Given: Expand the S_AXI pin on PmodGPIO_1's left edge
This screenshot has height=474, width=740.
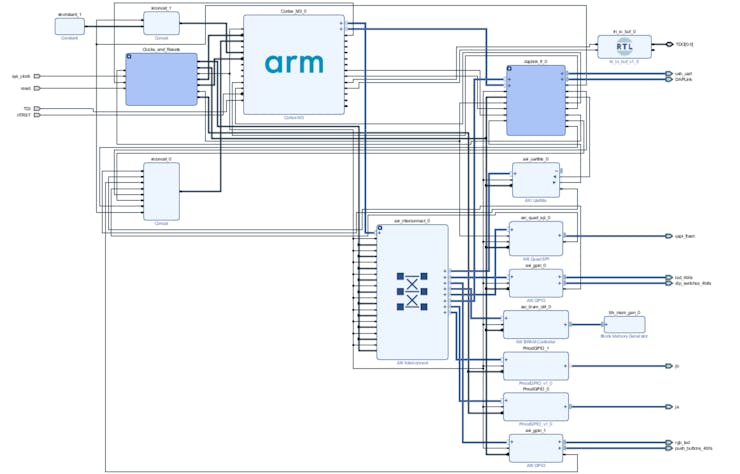Looking at the screenshot, I should pyautogui.click(x=506, y=360).
